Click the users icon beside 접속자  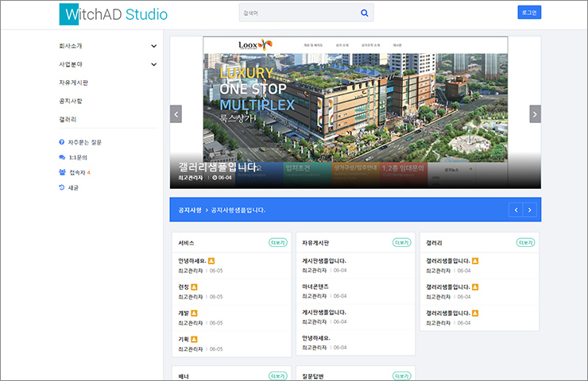point(62,172)
